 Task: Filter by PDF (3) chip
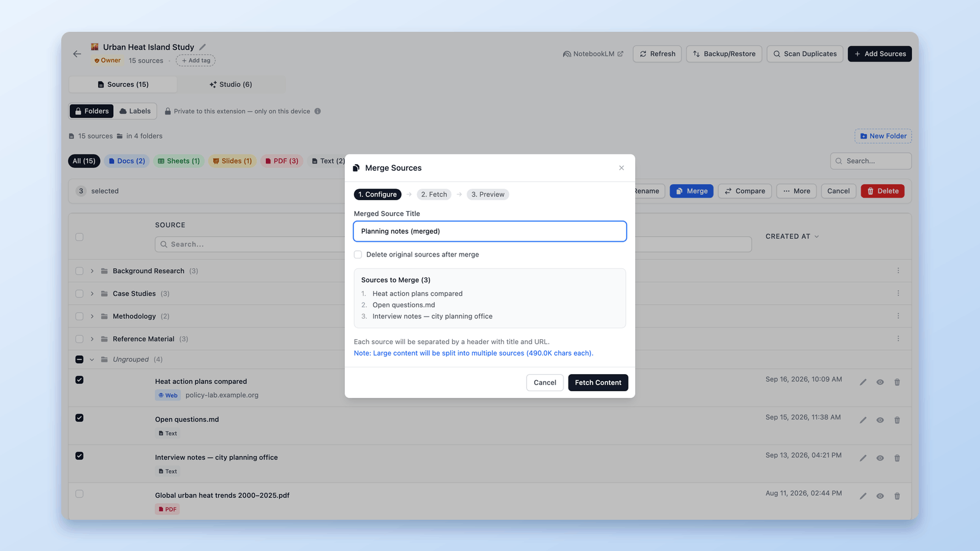click(x=282, y=161)
